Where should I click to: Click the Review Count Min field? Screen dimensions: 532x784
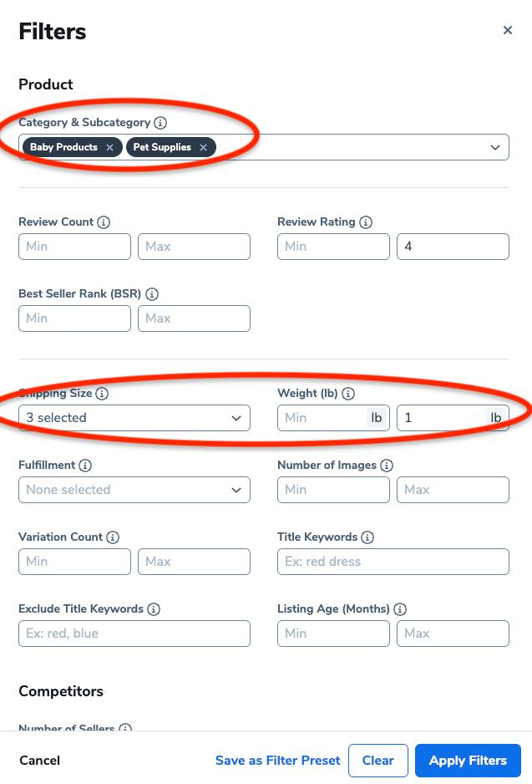pyautogui.click(x=74, y=247)
